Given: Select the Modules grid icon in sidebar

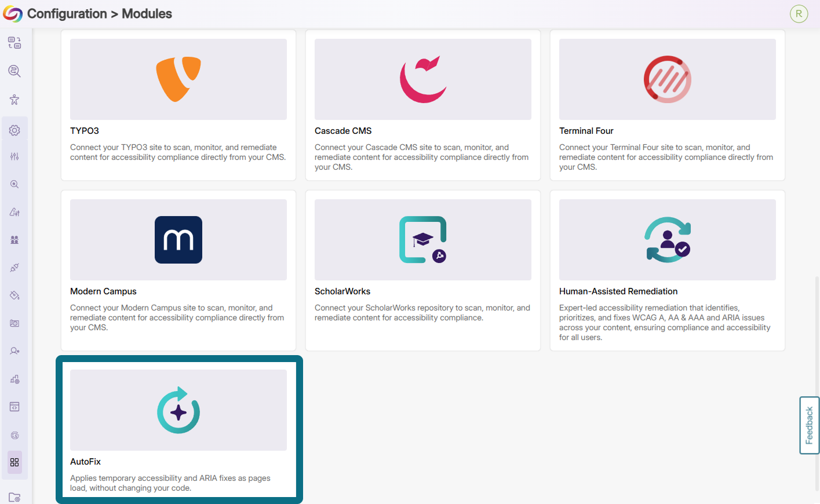Looking at the screenshot, I should coord(14,462).
